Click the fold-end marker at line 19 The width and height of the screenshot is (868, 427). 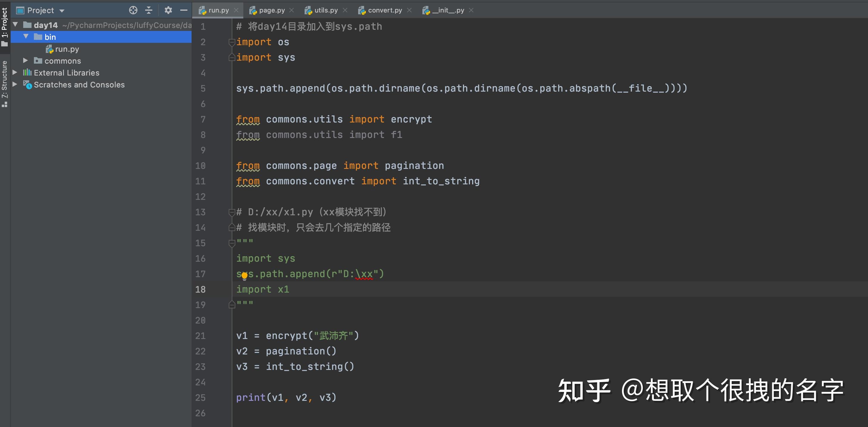pos(231,305)
